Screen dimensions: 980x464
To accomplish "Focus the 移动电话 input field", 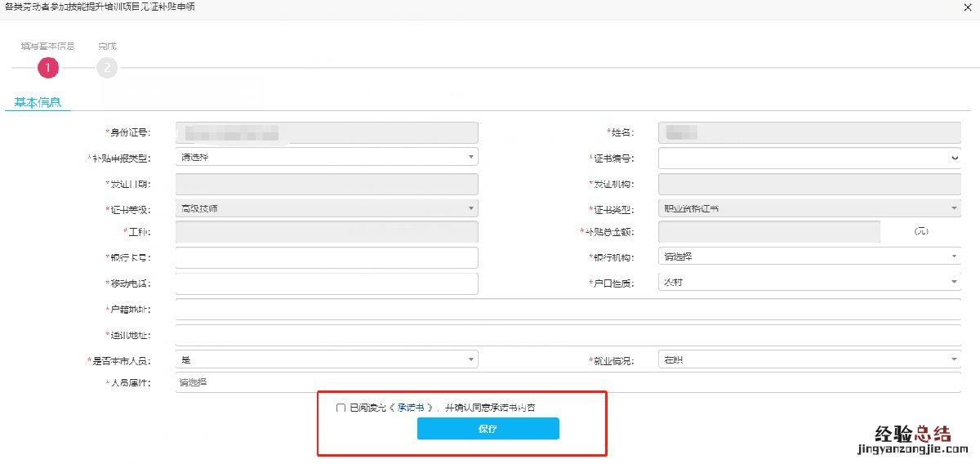I will (326, 283).
